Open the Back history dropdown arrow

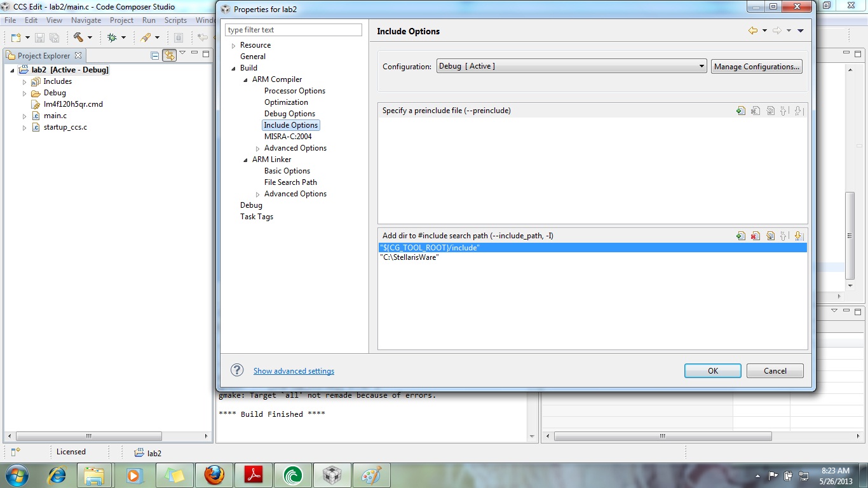[764, 30]
